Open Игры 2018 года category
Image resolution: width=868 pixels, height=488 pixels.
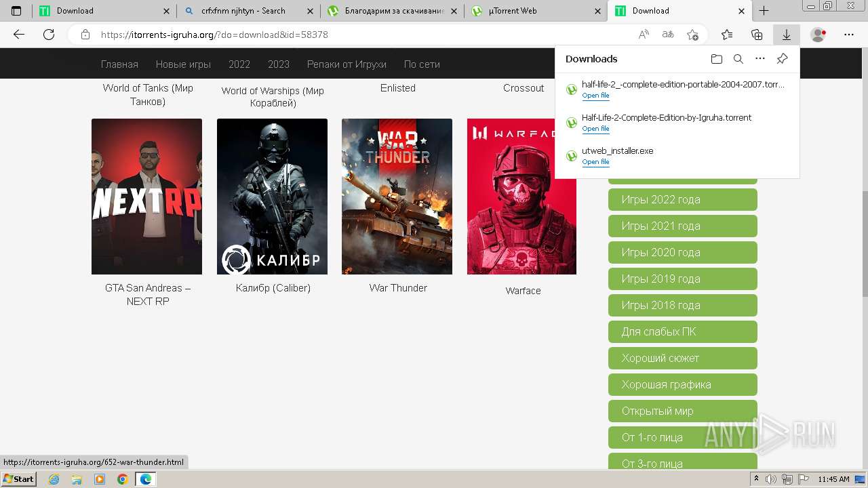point(682,305)
